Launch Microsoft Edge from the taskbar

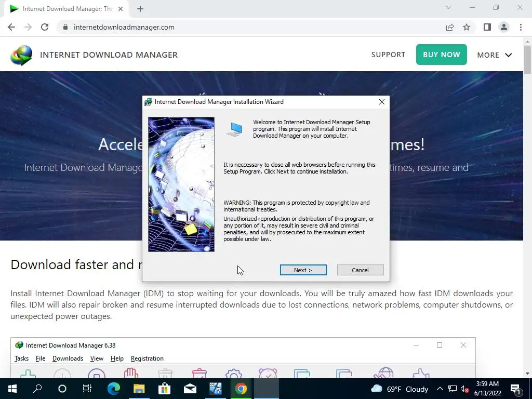pyautogui.click(x=114, y=389)
